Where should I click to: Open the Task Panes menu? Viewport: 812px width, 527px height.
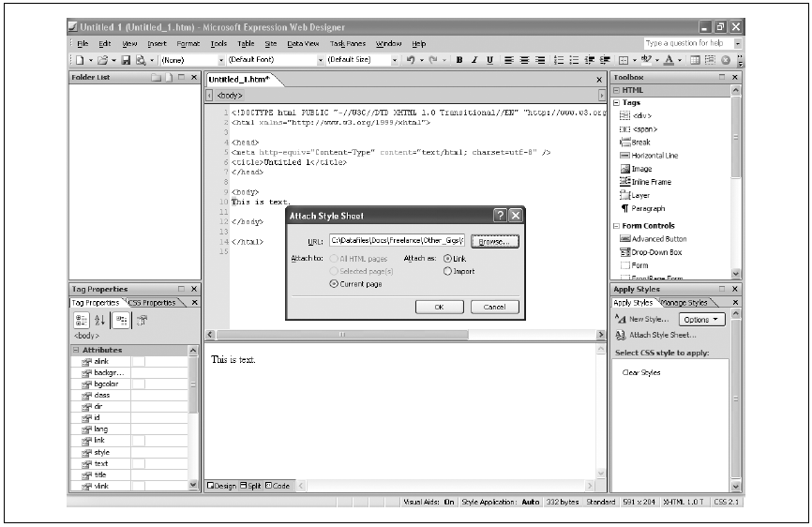(348, 43)
